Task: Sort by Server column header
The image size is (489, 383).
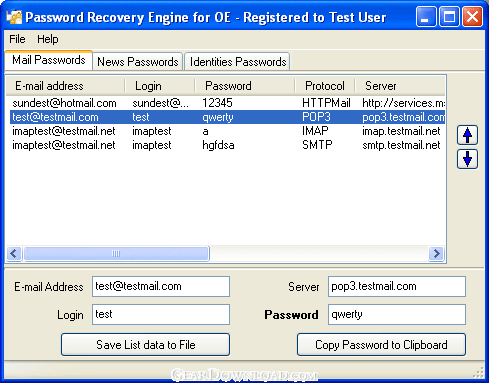Action: [400, 86]
